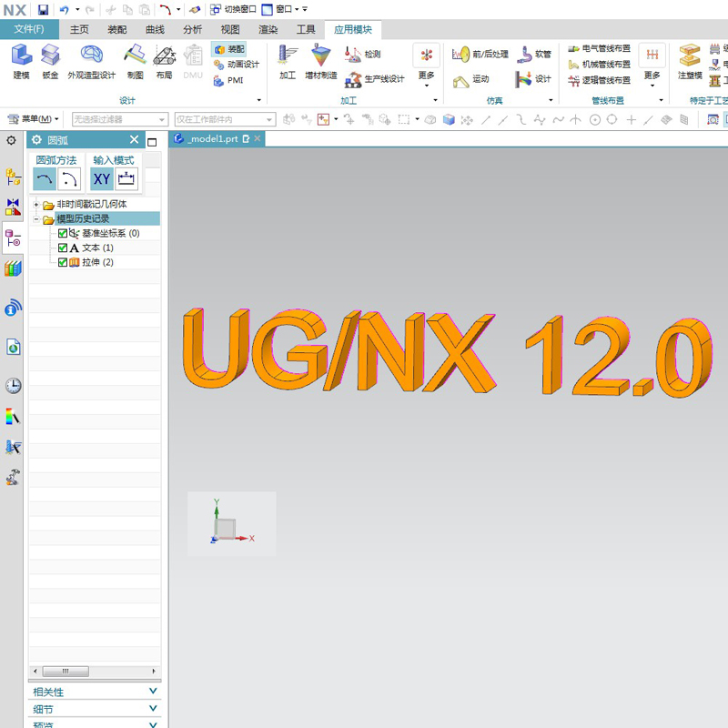
Task: Open the Undo history dropdown arrow
Action: 77,9
